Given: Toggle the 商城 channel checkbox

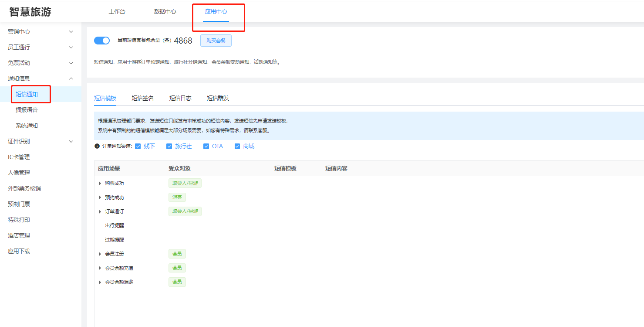Looking at the screenshot, I should [237, 146].
